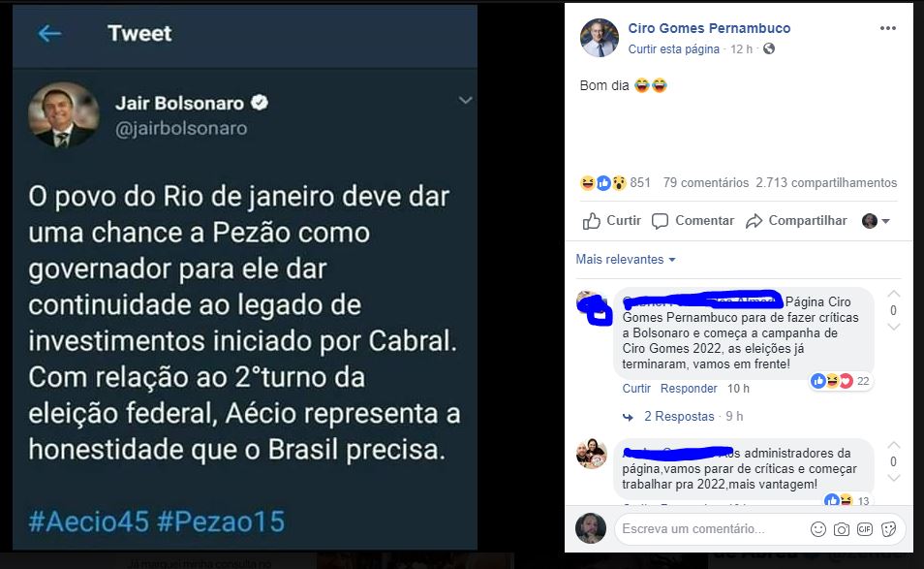
Task: Open the profile selector dropdown beside Compartilhar
Action: [x=876, y=221]
